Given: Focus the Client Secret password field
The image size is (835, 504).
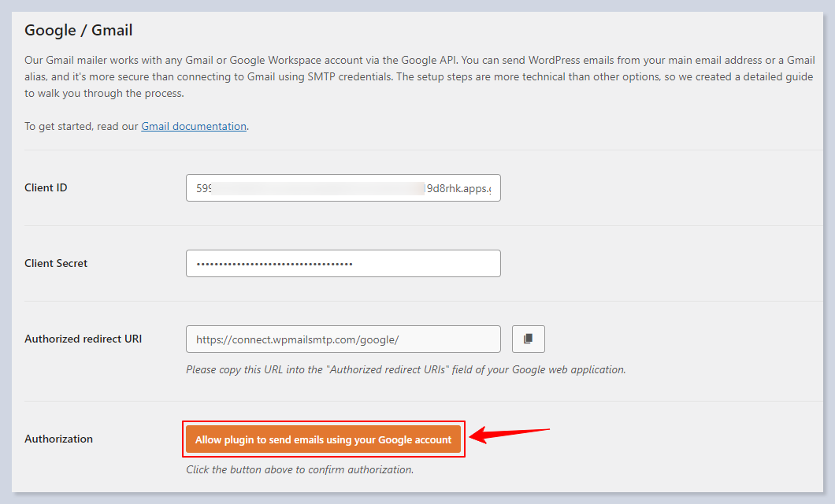Looking at the screenshot, I should click(x=343, y=264).
